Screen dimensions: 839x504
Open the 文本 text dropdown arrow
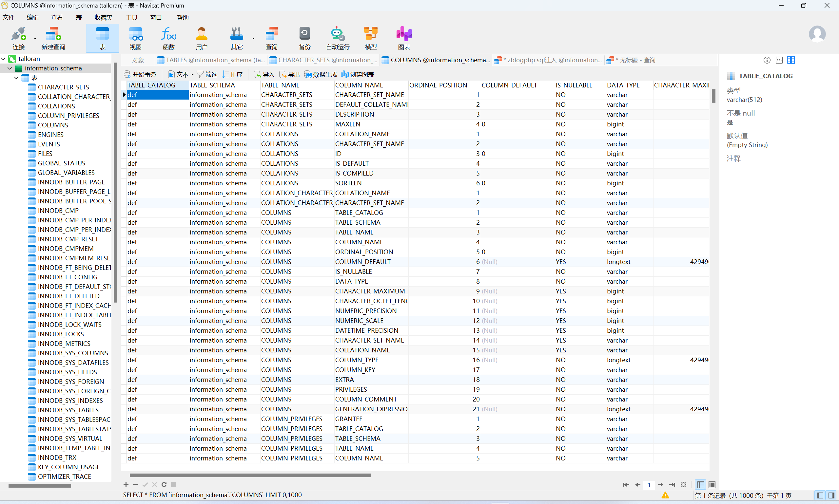coord(192,75)
